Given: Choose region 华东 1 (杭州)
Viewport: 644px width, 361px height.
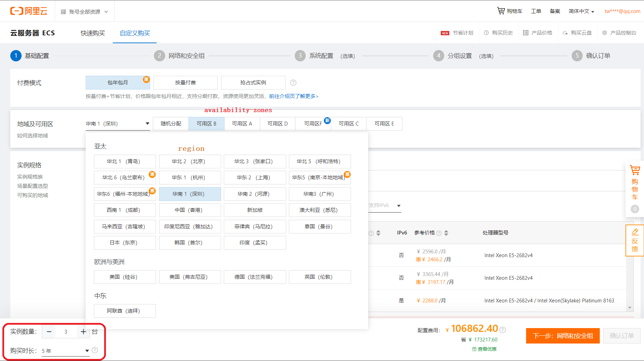Looking at the screenshot, I should pos(190,178).
